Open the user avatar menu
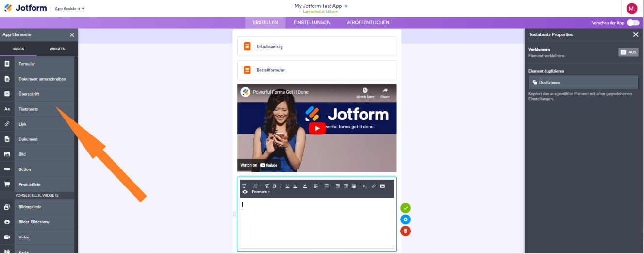The height and width of the screenshot is (254, 644). click(632, 8)
